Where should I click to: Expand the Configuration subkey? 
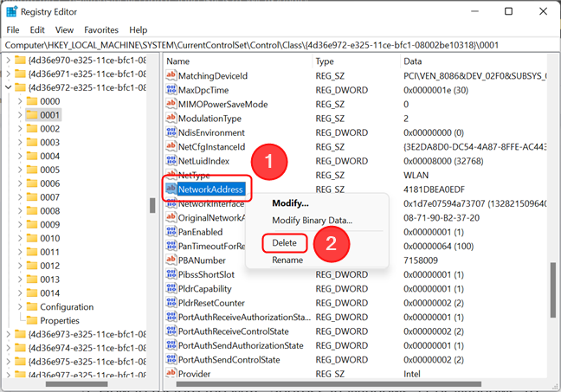coord(20,306)
